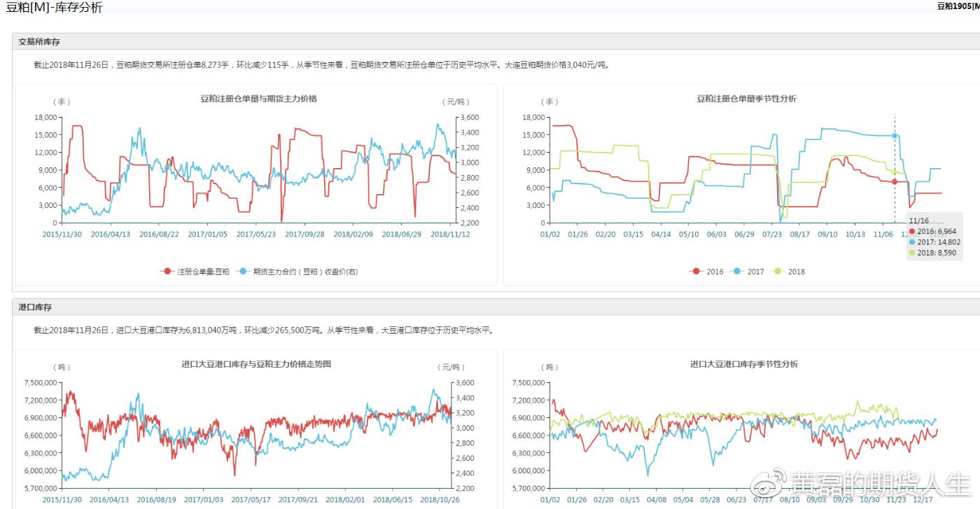Click the page title 豆粕[M]-库存分析
Viewport: 980px width, 509px height.
point(54,8)
